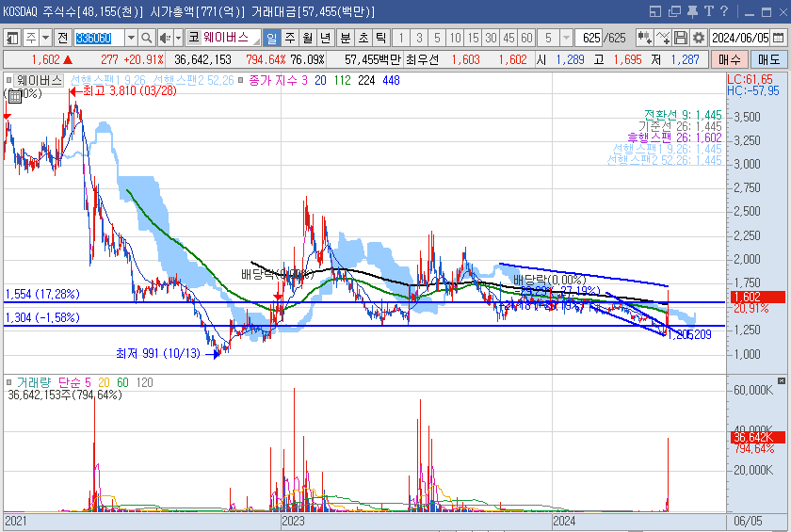
Task: Click the 주 type selector box
Action: click(31, 38)
